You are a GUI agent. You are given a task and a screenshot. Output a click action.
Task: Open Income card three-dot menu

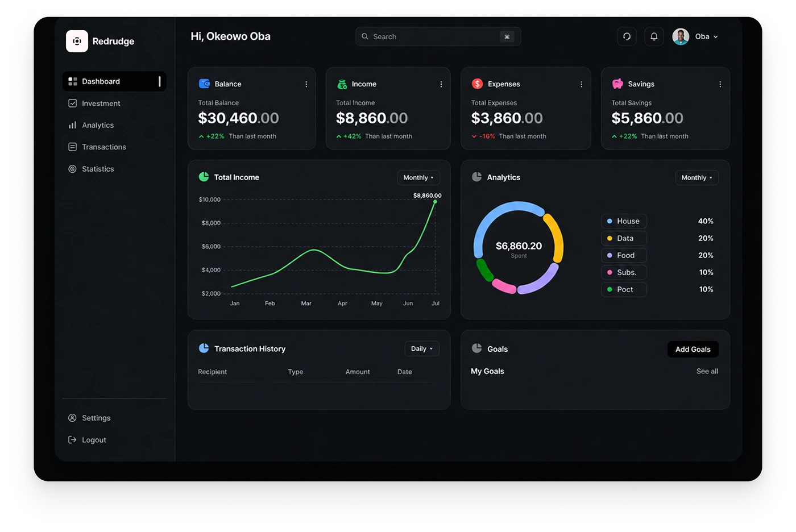[441, 84]
